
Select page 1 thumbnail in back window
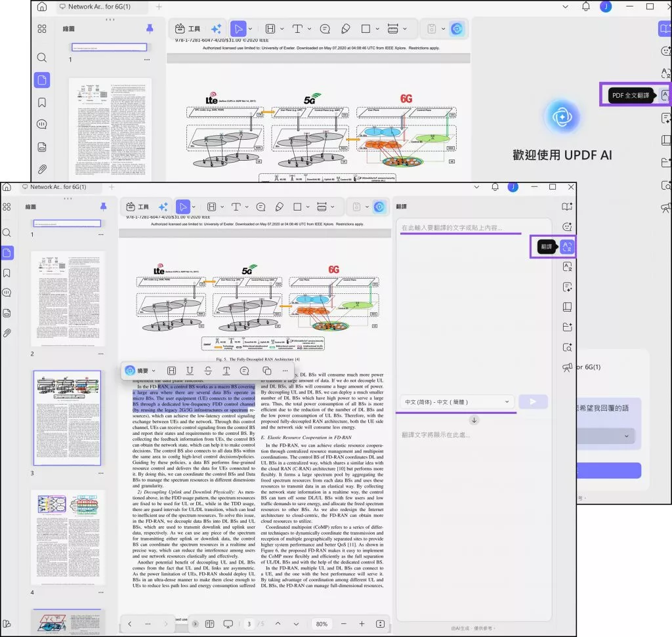pos(110,47)
